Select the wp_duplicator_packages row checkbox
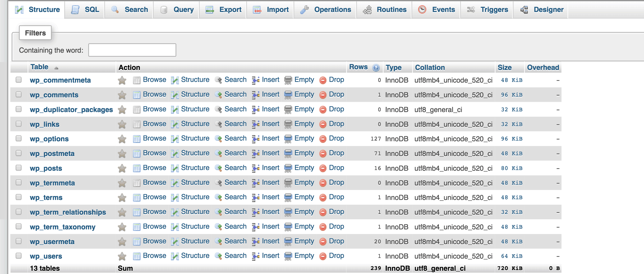 click(18, 109)
